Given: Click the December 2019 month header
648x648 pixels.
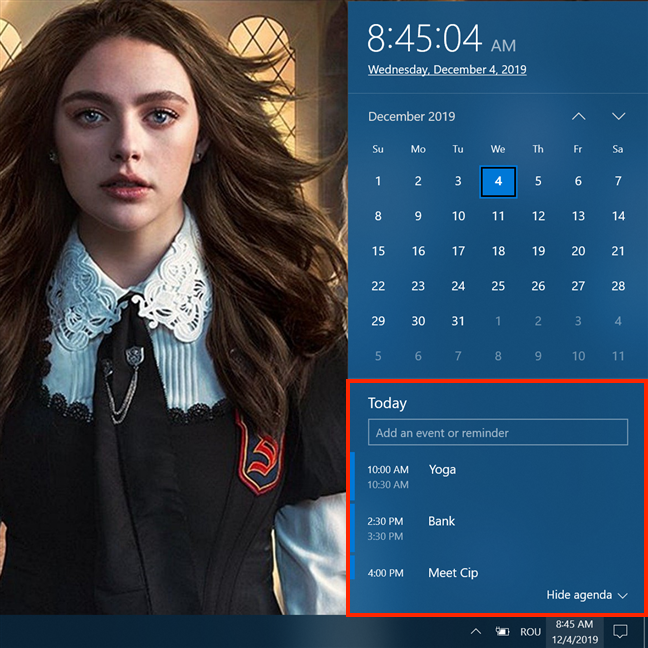Looking at the screenshot, I should pos(412,117).
